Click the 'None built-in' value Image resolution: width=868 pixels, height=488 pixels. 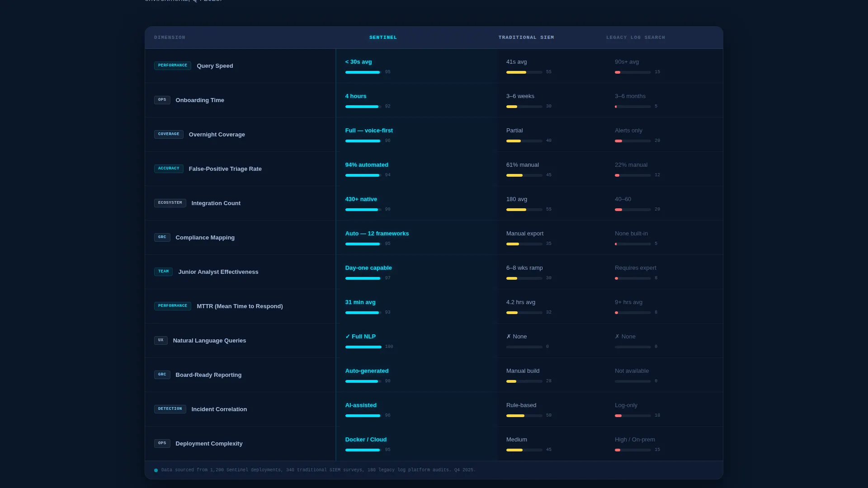(x=631, y=234)
